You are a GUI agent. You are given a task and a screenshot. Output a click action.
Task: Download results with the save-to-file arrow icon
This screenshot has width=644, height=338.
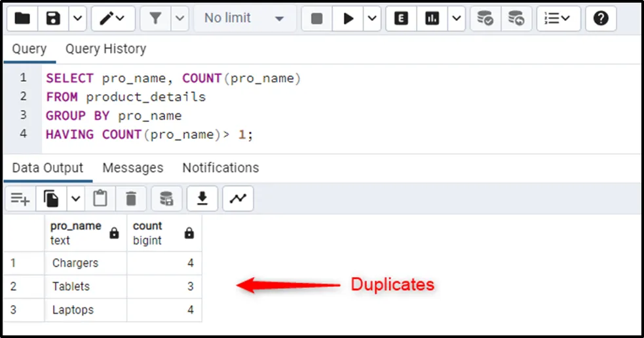click(202, 198)
